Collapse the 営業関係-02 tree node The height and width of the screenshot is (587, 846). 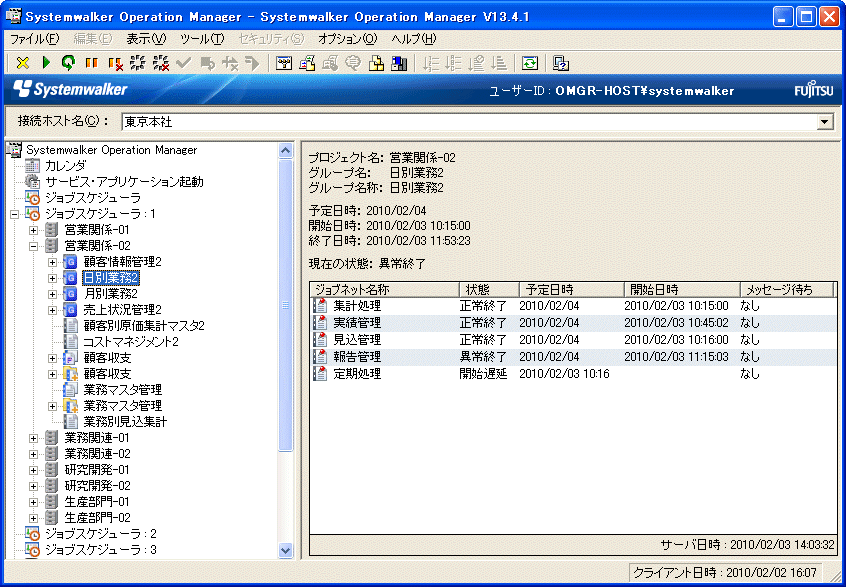(33, 246)
